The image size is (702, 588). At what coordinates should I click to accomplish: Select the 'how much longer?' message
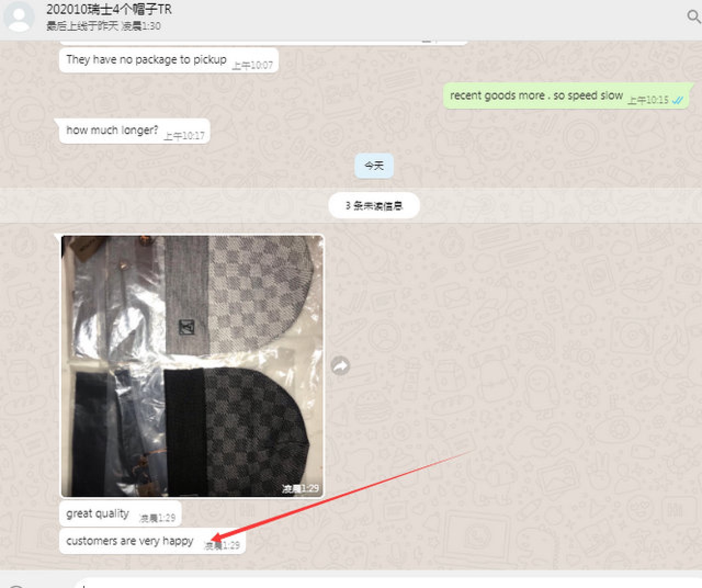click(x=134, y=131)
